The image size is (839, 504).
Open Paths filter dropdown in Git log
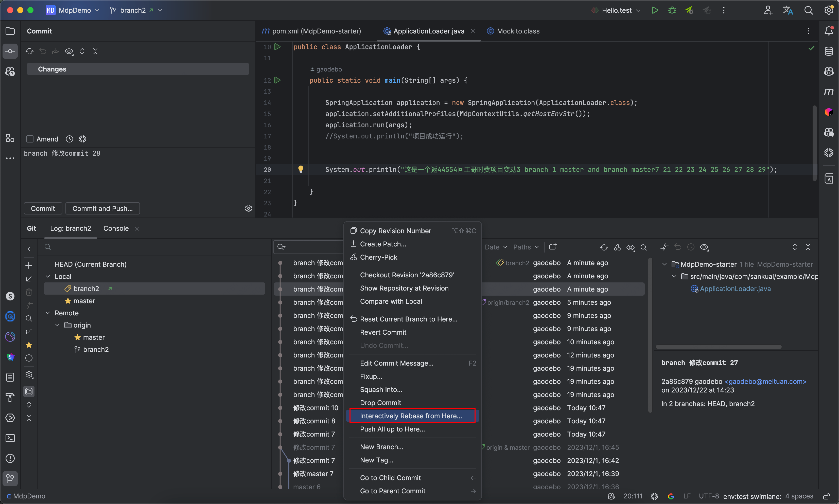coord(526,247)
